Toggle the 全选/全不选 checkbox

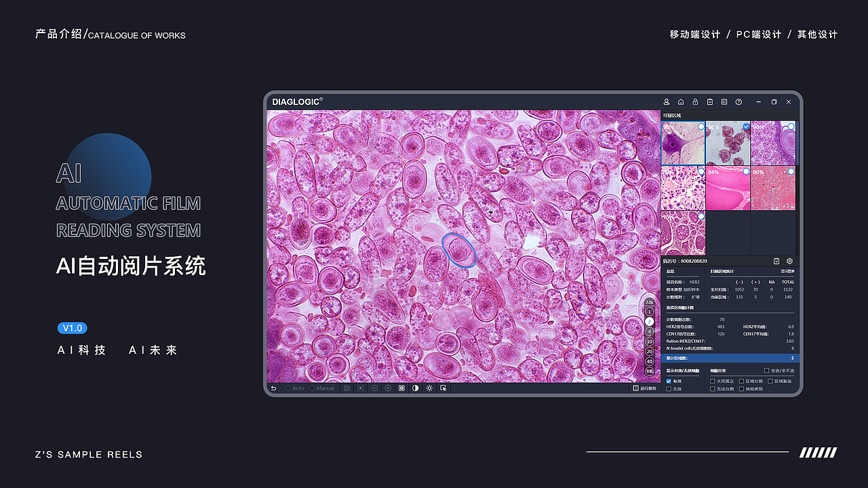tap(766, 371)
